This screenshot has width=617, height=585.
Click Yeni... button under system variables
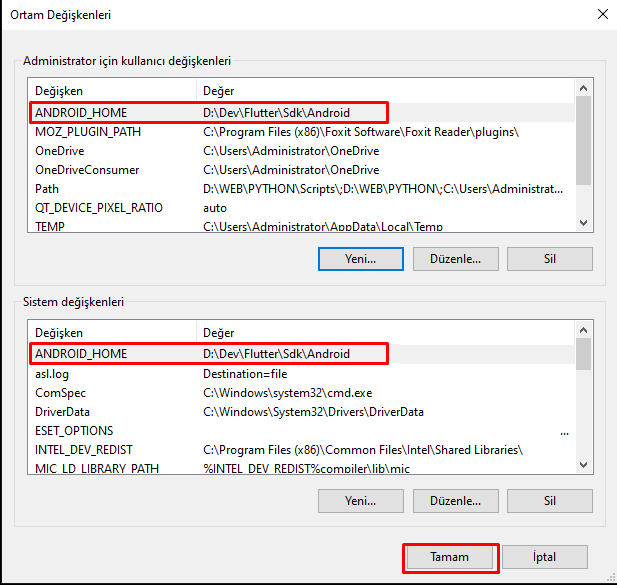tap(360, 500)
